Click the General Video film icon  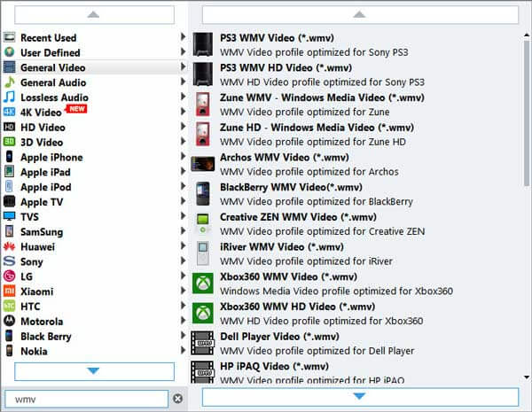(9, 66)
